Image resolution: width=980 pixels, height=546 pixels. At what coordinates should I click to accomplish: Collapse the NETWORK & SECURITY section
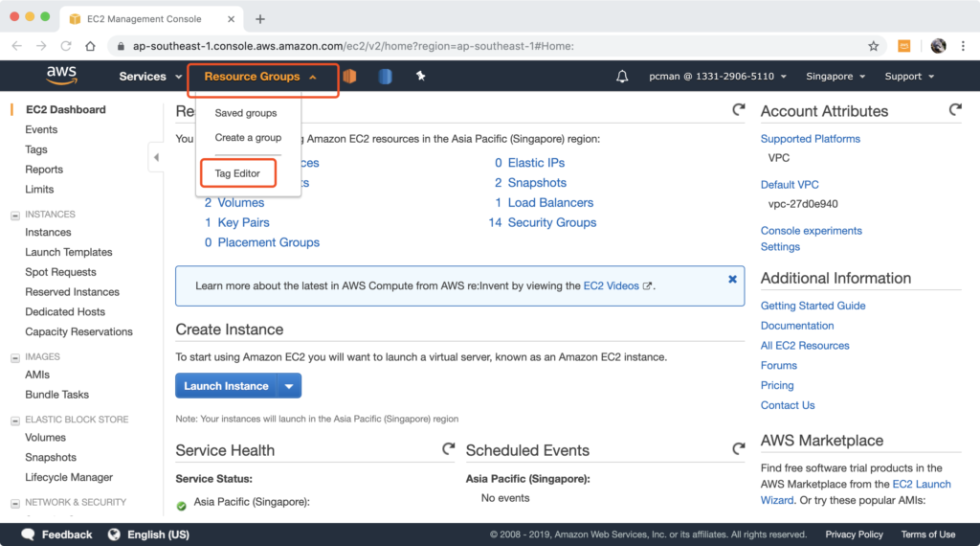(15, 503)
